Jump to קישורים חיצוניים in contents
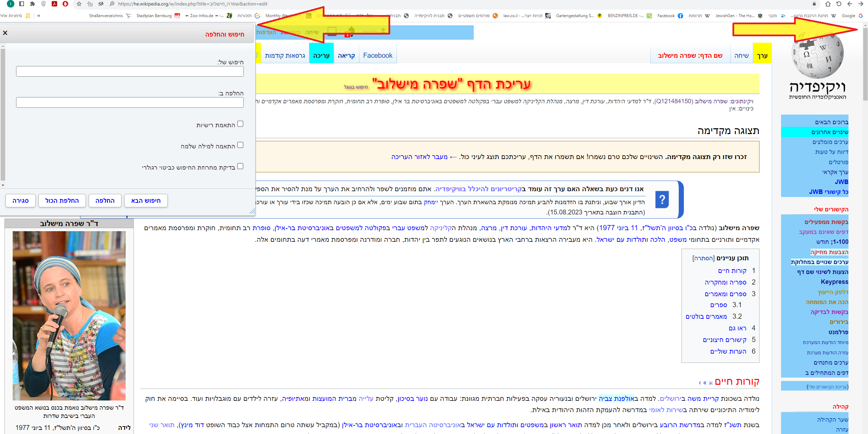Screen dimensions: 868x434 (725, 340)
